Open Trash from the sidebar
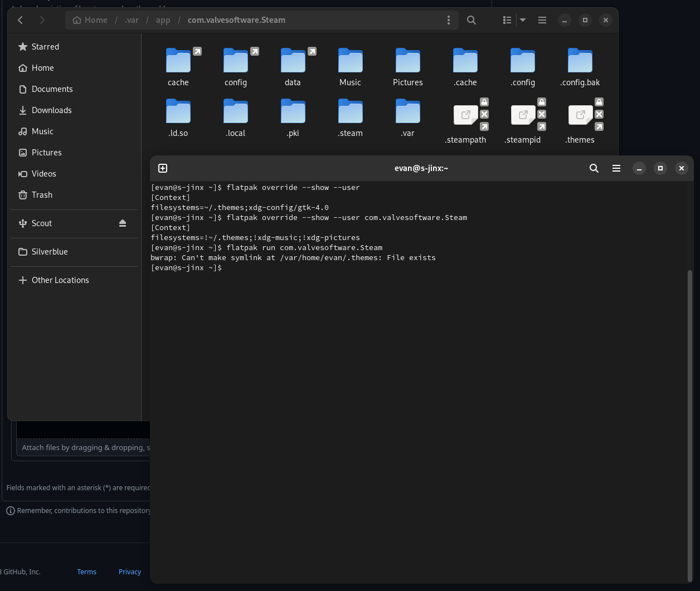Viewport: 700px width, 591px height. coord(41,194)
